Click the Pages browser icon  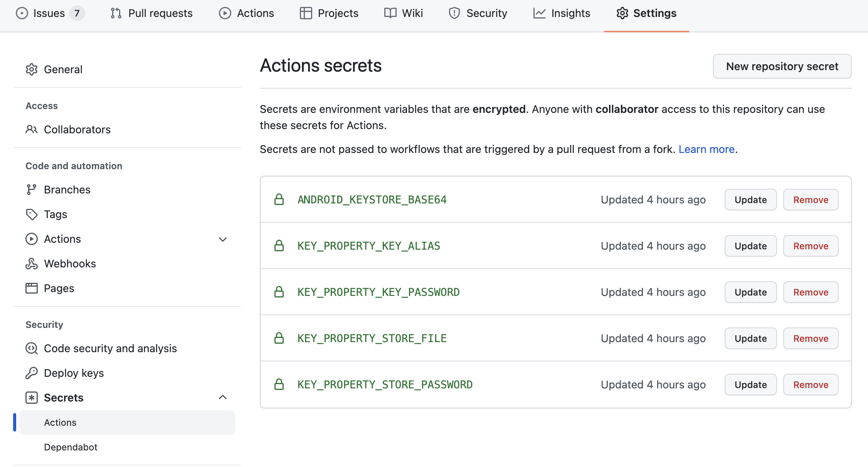point(32,288)
